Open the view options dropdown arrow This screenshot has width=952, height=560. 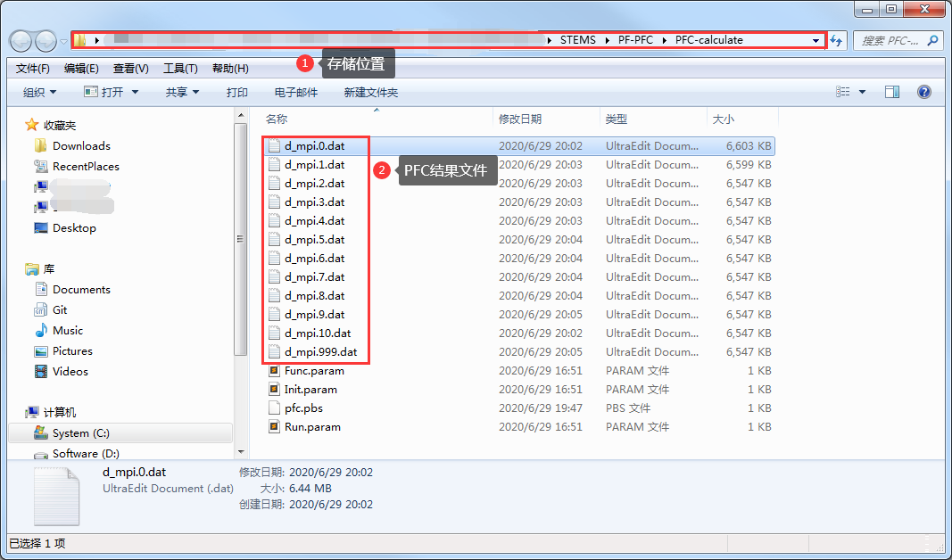862,92
